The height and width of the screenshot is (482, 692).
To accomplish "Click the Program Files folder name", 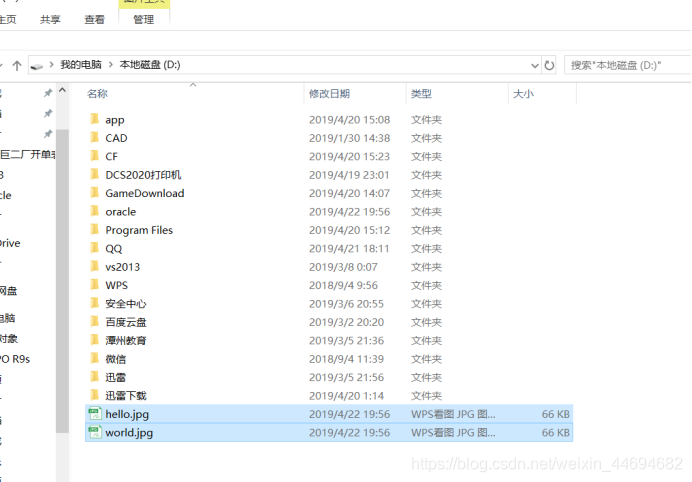I will (x=139, y=230).
